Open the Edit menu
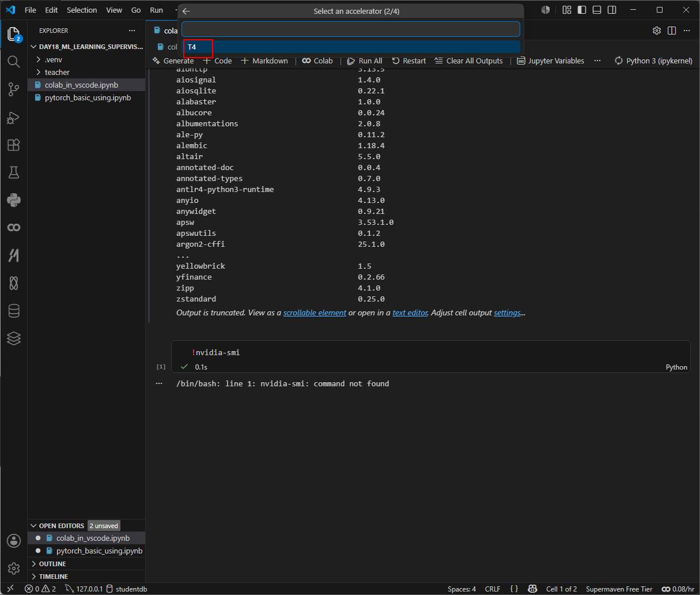Screen dimensions: 700x595 (52, 10)
